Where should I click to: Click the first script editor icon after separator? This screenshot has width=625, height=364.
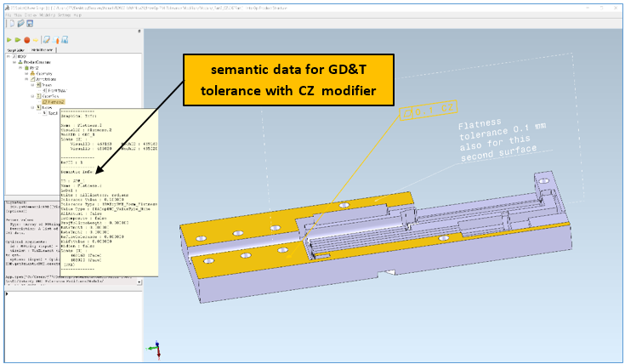pyautogui.click(x=46, y=39)
